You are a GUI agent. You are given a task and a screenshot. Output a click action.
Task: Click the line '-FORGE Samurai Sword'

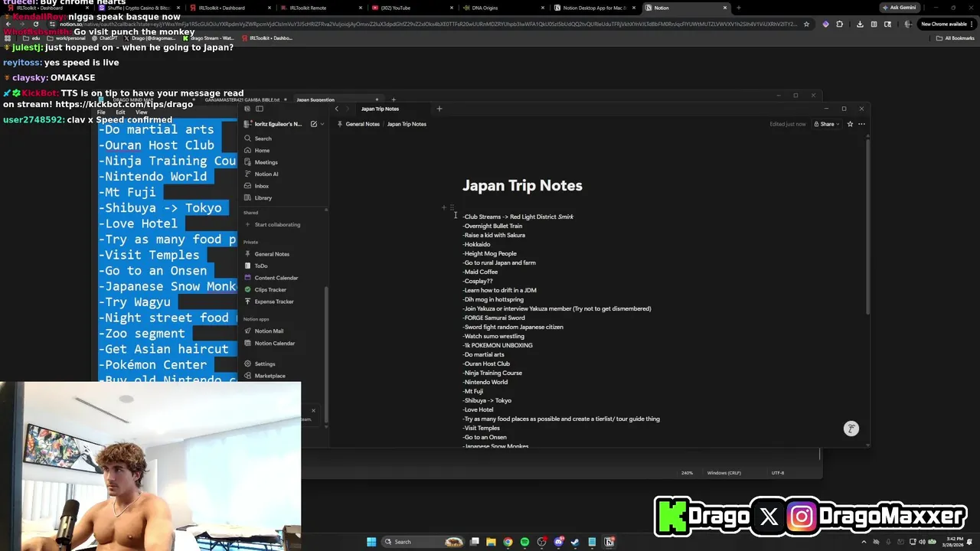pyautogui.click(x=494, y=318)
